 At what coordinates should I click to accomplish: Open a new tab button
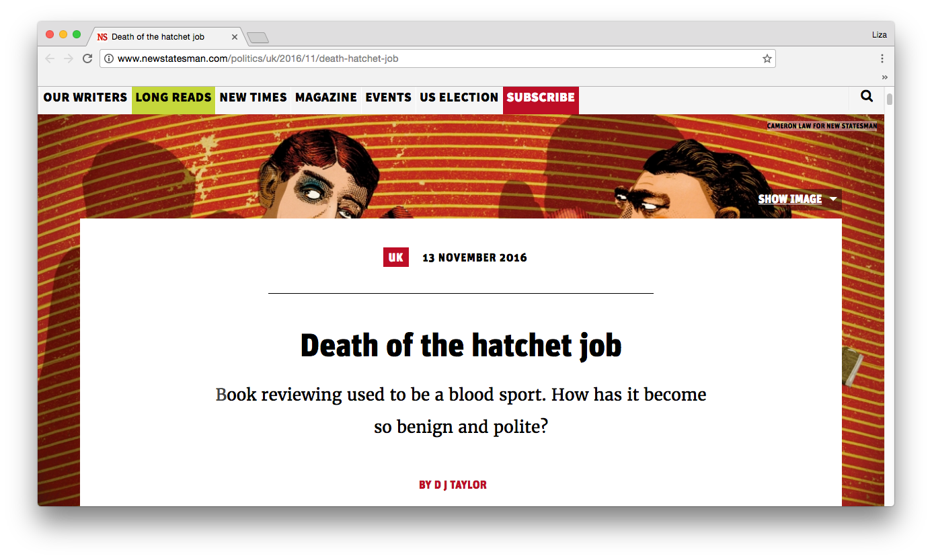click(x=258, y=38)
